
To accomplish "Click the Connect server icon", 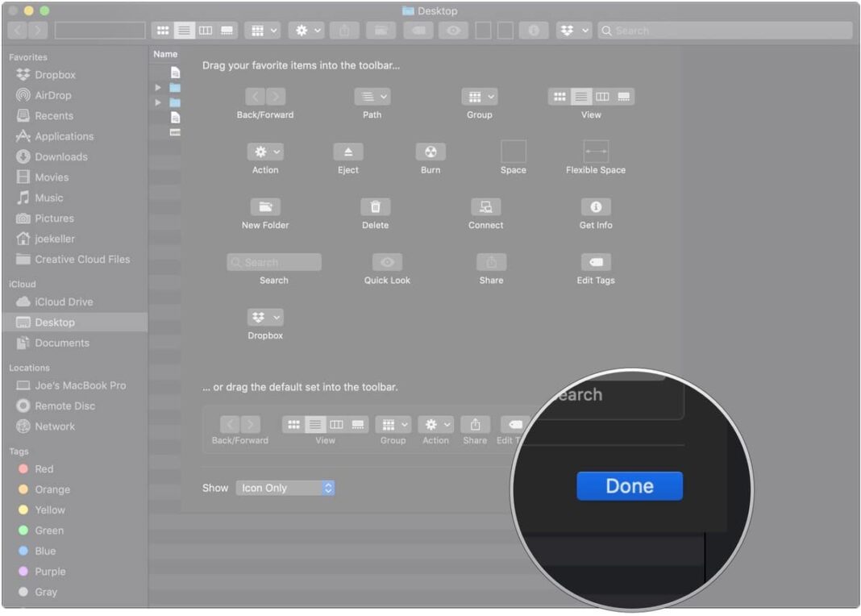I will pos(485,206).
